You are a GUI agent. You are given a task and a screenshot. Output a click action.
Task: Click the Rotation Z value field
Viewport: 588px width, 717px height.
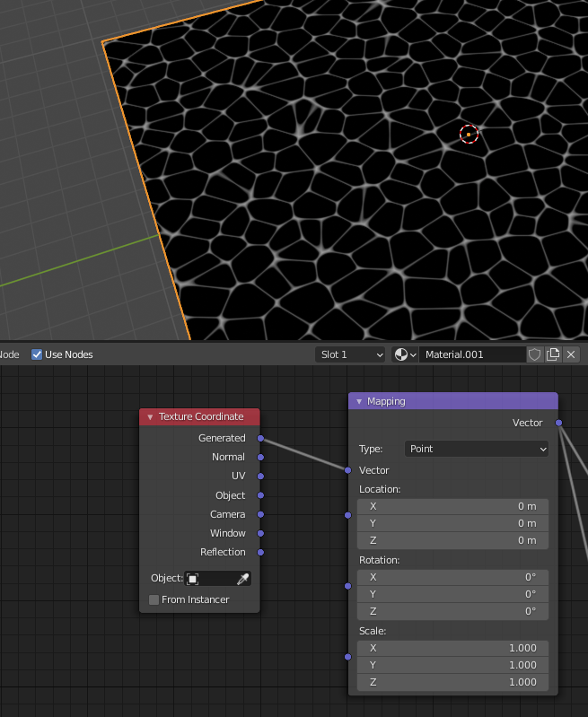[452, 611]
